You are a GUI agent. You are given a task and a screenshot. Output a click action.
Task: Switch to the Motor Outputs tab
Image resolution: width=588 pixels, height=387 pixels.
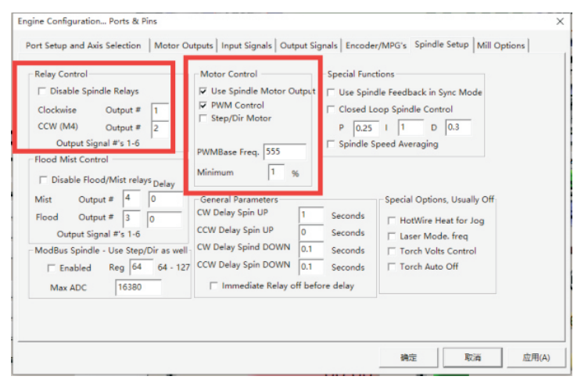pyautogui.click(x=185, y=45)
